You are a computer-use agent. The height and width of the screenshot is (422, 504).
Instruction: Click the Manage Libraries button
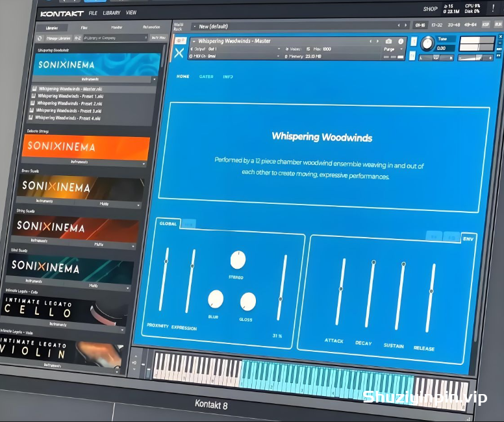click(x=58, y=38)
